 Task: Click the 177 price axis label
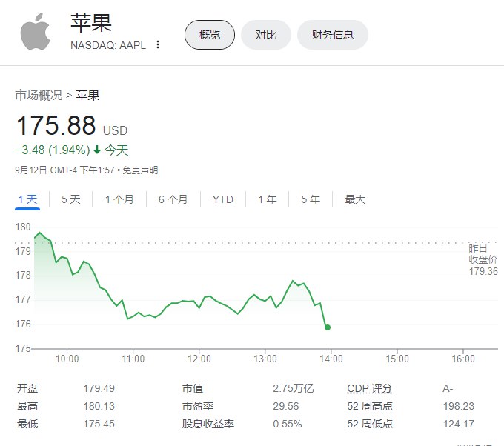point(23,299)
